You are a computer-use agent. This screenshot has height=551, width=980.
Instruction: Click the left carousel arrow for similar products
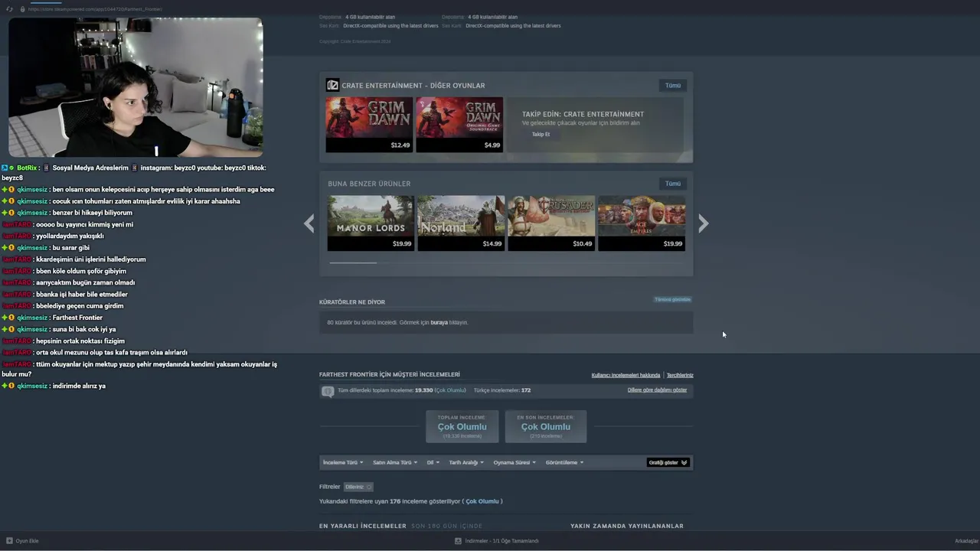309,223
